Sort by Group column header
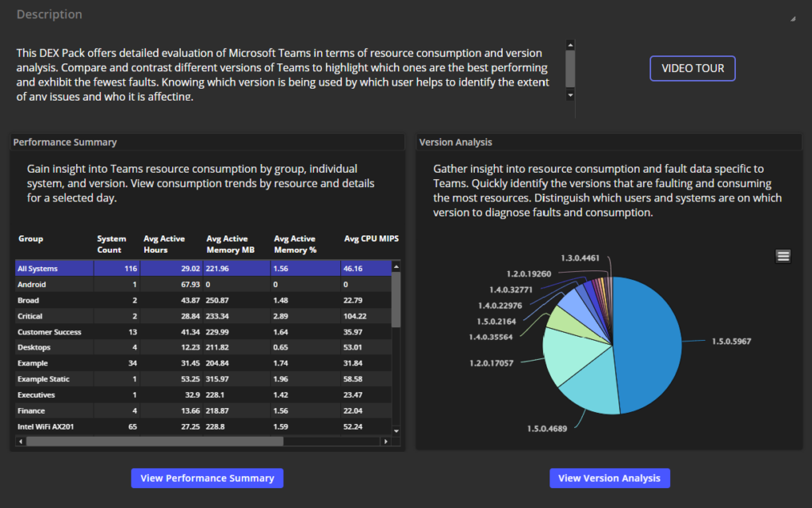Image resolution: width=812 pixels, height=508 pixels. coord(31,239)
